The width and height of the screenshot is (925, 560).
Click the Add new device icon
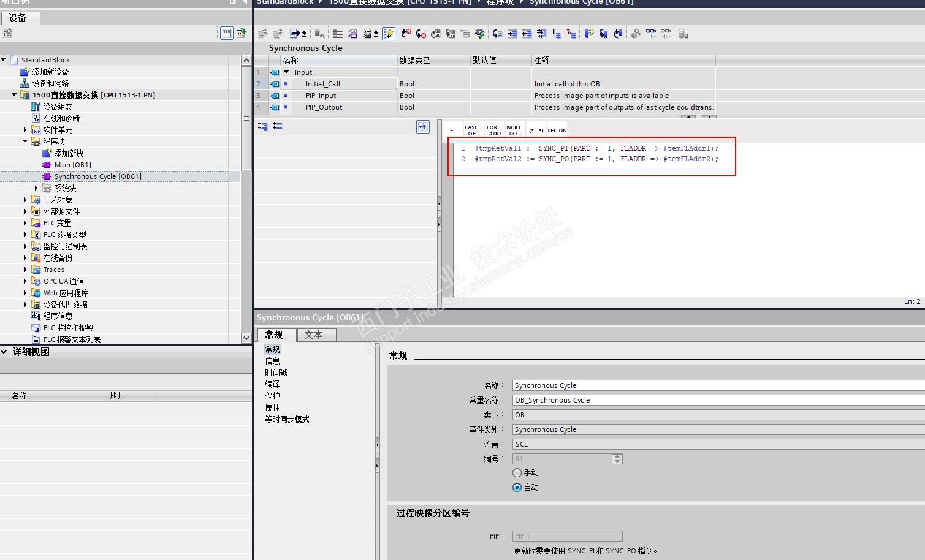(x=25, y=72)
